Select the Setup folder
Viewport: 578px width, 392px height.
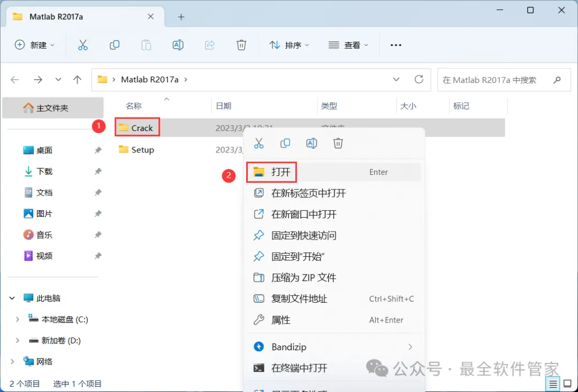click(x=136, y=150)
